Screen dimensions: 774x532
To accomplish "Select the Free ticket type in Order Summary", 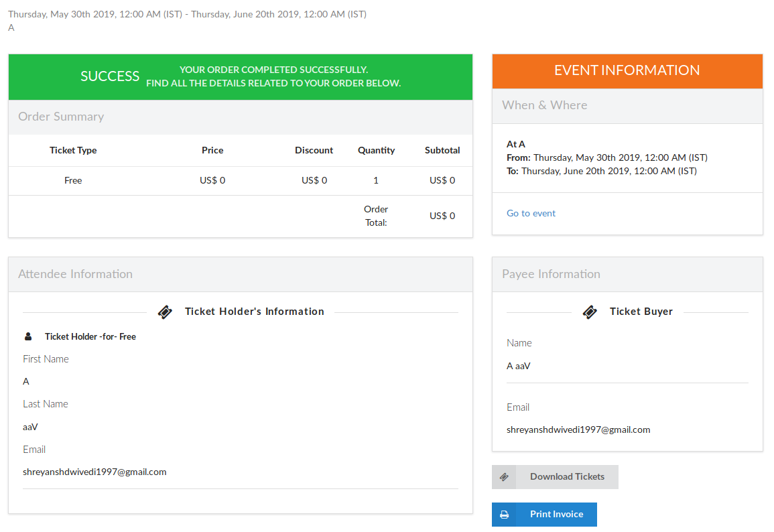I will coord(73,180).
